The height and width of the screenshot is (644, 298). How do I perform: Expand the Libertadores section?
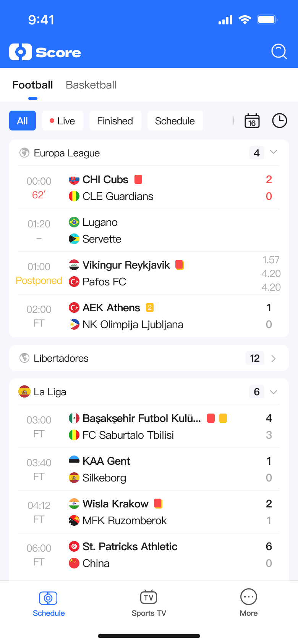(x=274, y=359)
